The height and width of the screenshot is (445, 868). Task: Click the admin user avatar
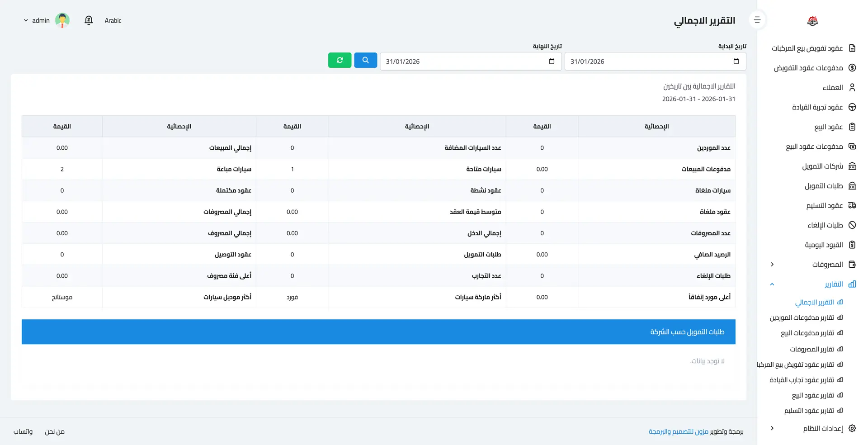click(x=62, y=20)
